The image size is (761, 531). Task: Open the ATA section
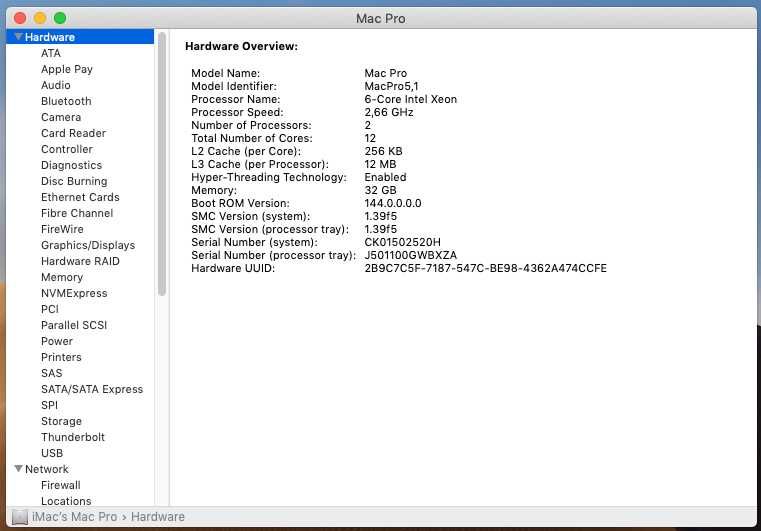[50, 53]
